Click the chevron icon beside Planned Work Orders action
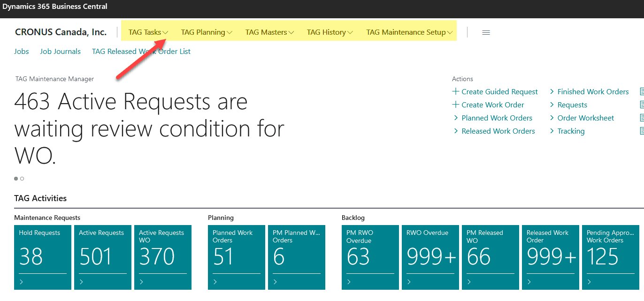644x301 pixels. [x=456, y=118]
